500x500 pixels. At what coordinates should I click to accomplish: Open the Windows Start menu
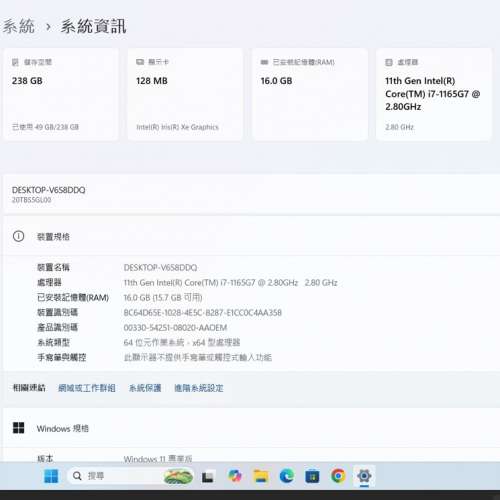(51, 476)
